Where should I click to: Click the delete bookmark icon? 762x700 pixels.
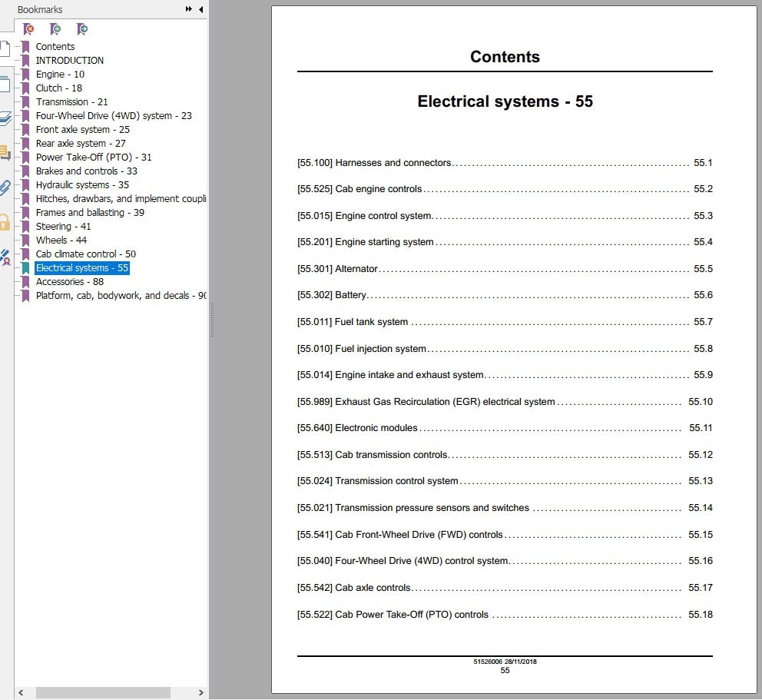(x=28, y=29)
